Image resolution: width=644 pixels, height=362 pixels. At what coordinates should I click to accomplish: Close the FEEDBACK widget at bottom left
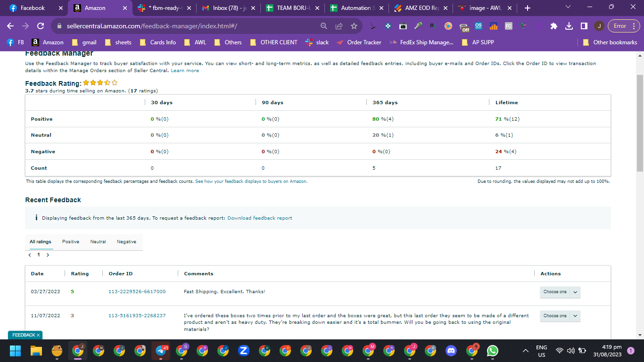coord(38,335)
